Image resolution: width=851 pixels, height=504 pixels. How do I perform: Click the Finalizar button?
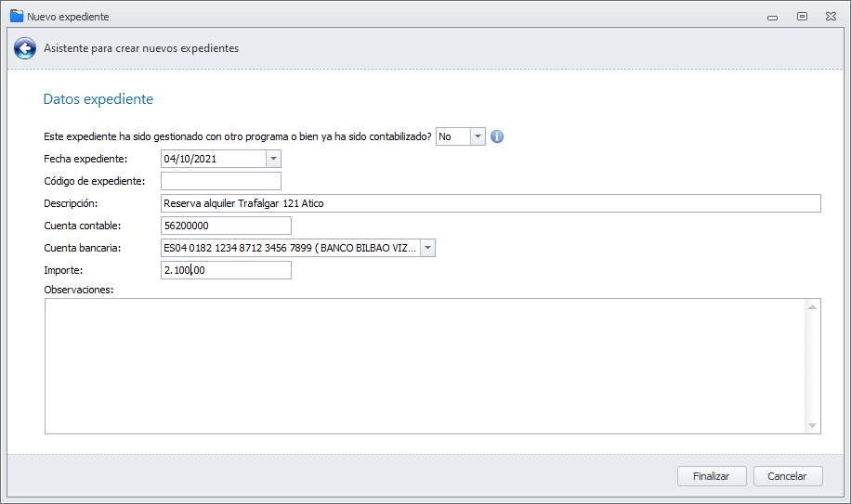[712, 476]
